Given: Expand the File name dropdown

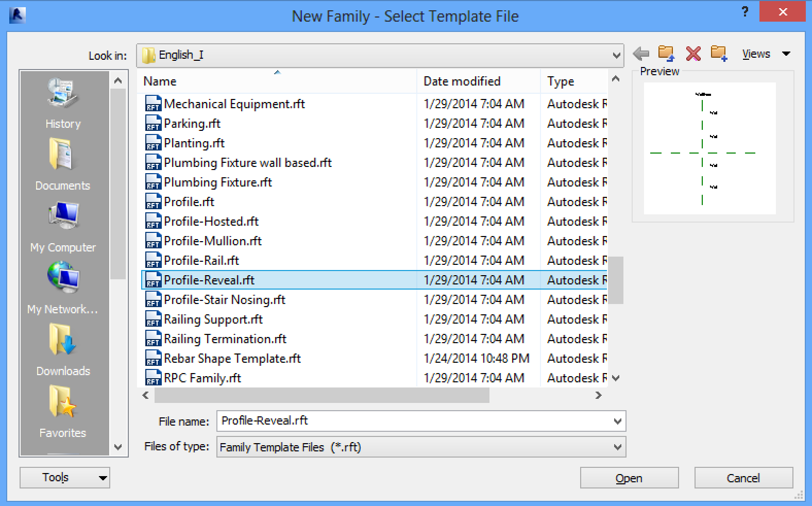Looking at the screenshot, I should click(x=618, y=421).
